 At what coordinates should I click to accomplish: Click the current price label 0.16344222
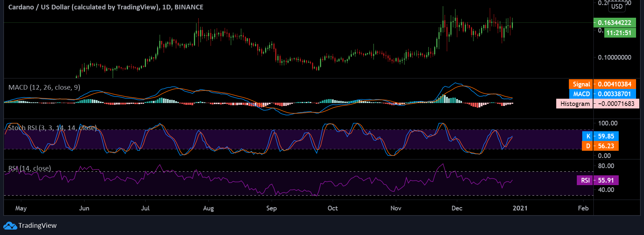[x=615, y=23]
